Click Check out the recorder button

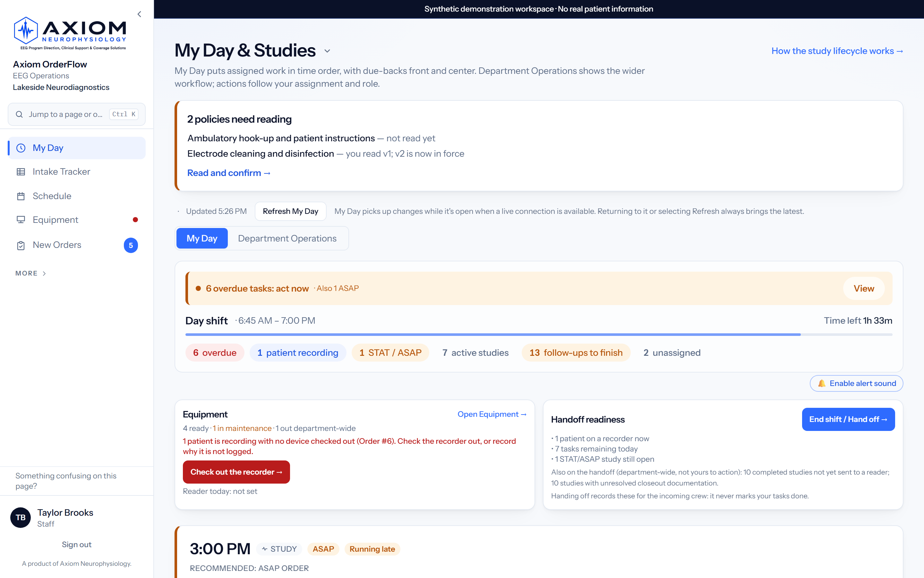pyautogui.click(x=236, y=472)
